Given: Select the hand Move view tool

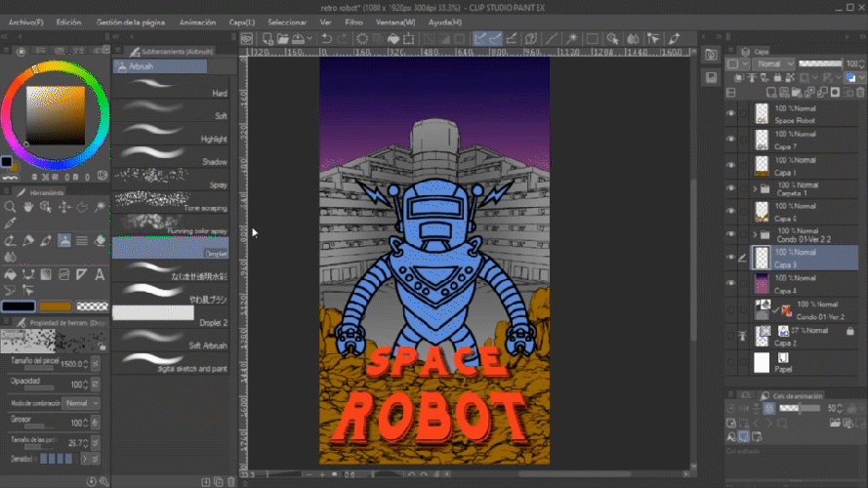Looking at the screenshot, I should 27,207.
